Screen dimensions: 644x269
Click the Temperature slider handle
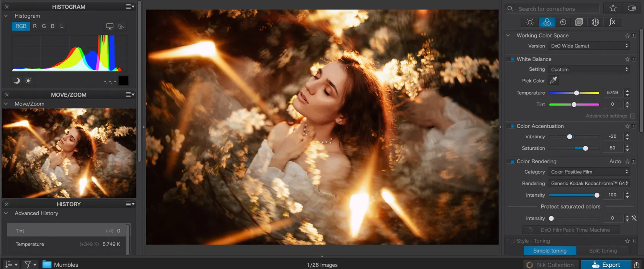[x=576, y=93]
